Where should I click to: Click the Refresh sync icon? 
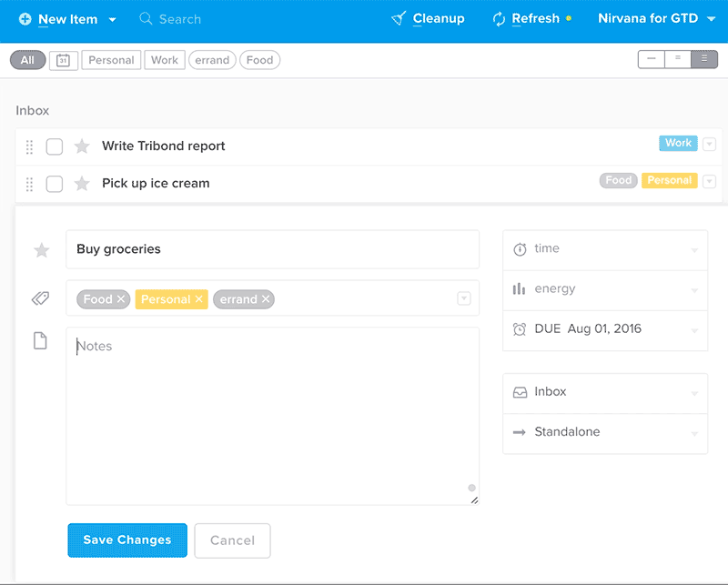(499, 19)
